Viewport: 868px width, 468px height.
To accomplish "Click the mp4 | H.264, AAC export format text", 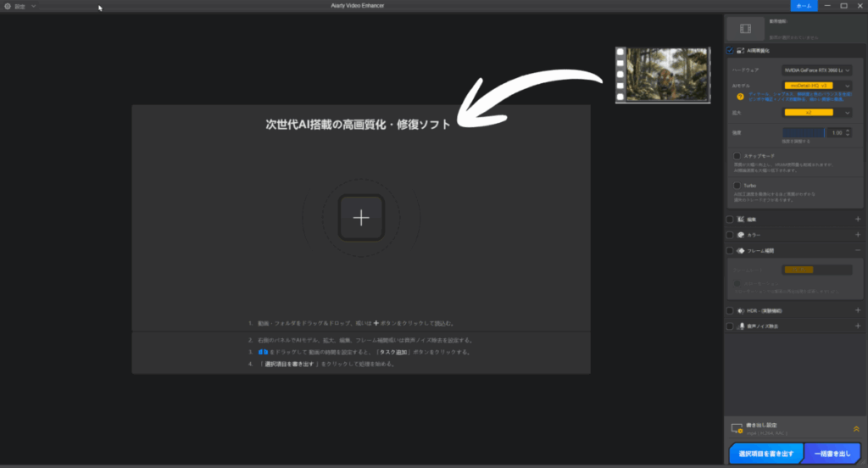I will pos(766,433).
